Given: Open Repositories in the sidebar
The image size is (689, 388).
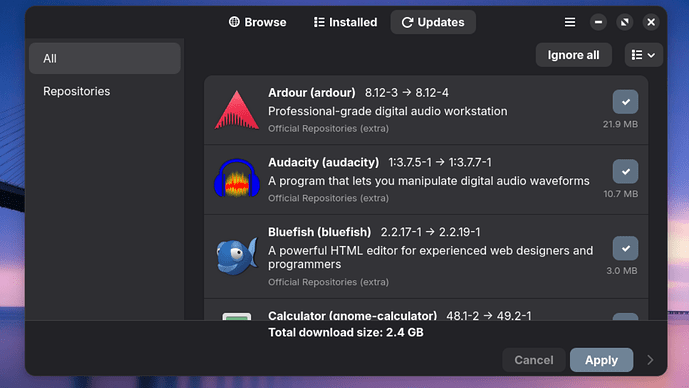Looking at the screenshot, I should tap(105, 91).
